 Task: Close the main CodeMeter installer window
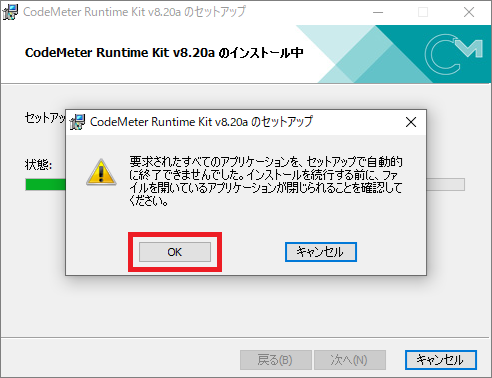click(469, 12)
